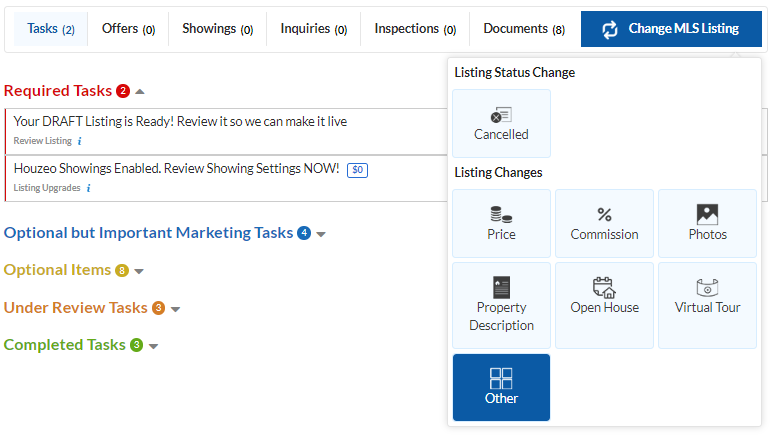This screenshot has width=777, height=439.
Task: Expand the Completed Tasks section
Action: [x=153, y=346]
